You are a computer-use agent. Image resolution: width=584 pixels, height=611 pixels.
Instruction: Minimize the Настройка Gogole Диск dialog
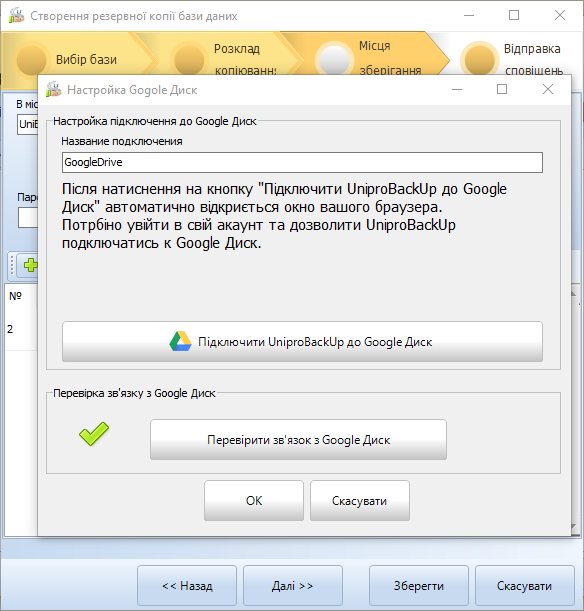click(x=457, y=89)
